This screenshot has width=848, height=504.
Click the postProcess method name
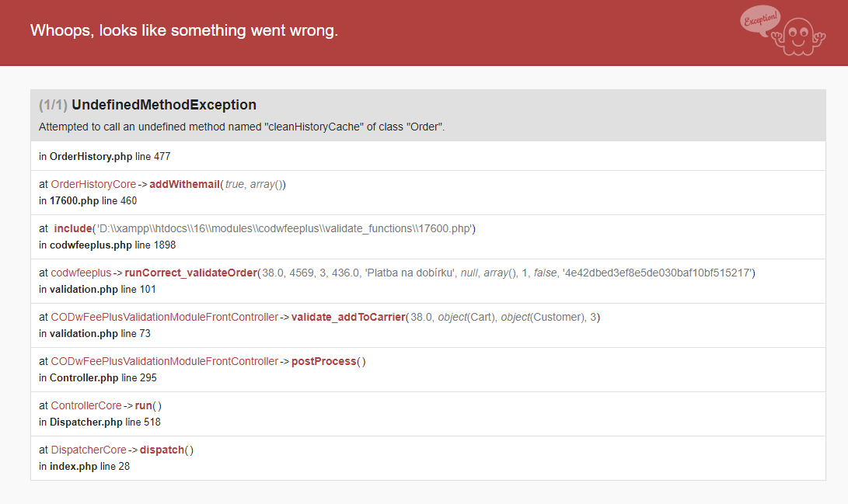(x=323, y=361)
